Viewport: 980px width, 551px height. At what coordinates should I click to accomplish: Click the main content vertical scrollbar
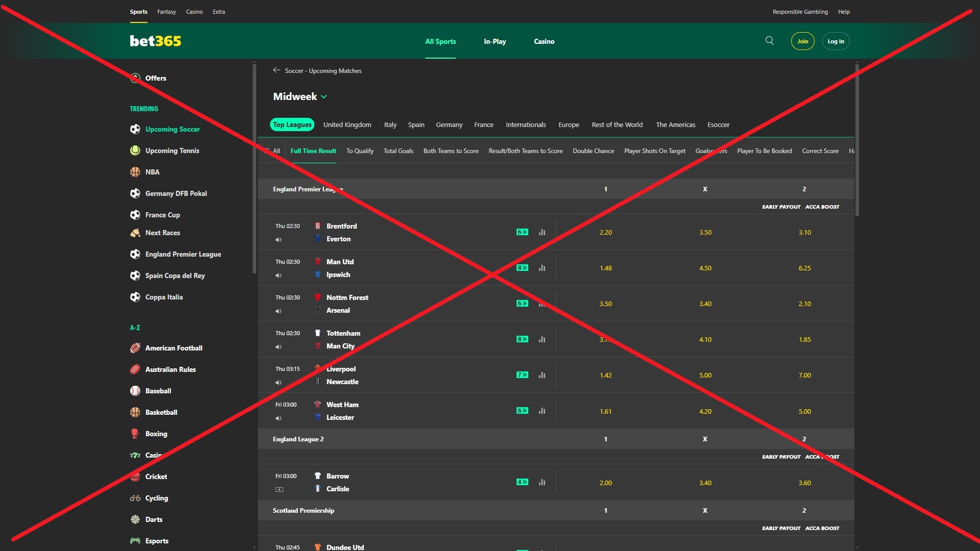click(x=857, y=140)
